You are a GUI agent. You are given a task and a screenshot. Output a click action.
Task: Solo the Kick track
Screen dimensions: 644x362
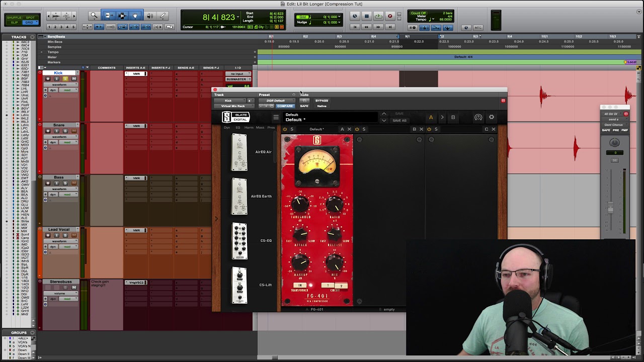click(x=65, y=79)
